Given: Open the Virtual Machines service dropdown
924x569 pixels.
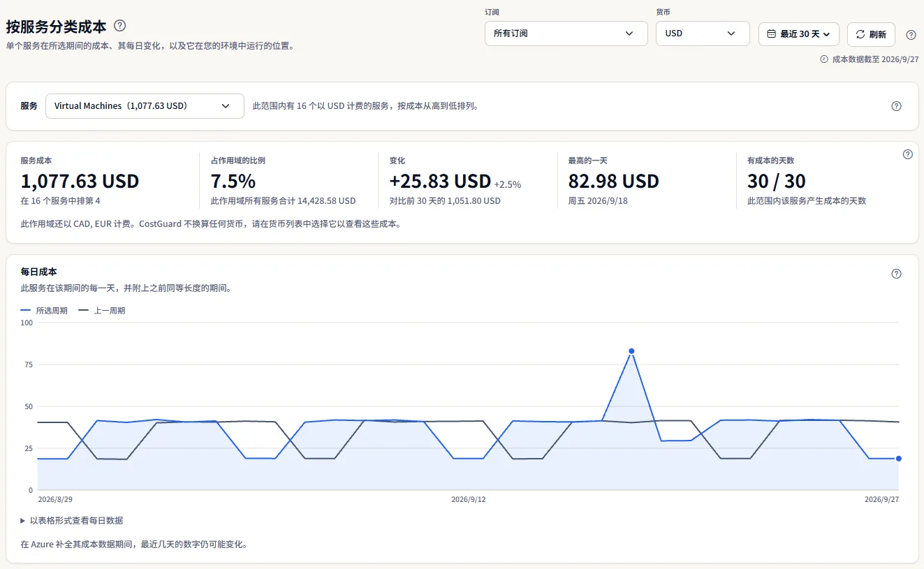Looking at the screenshot, I should click(145, 106).
